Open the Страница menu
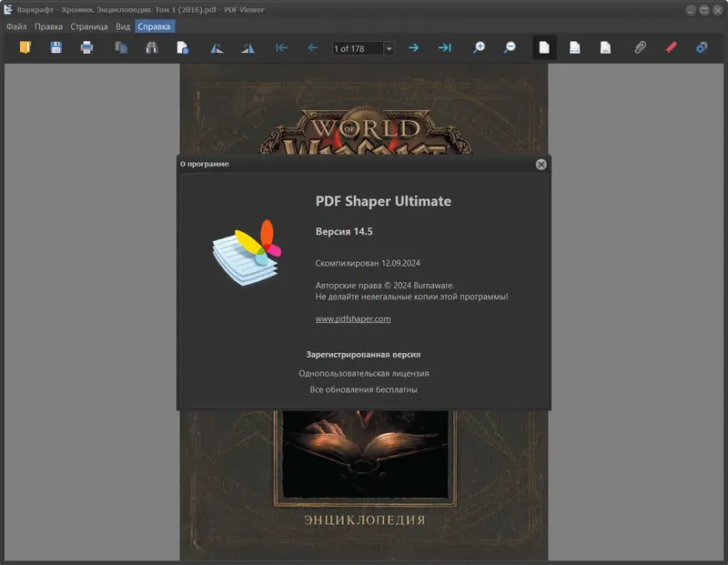 (89, 26)
